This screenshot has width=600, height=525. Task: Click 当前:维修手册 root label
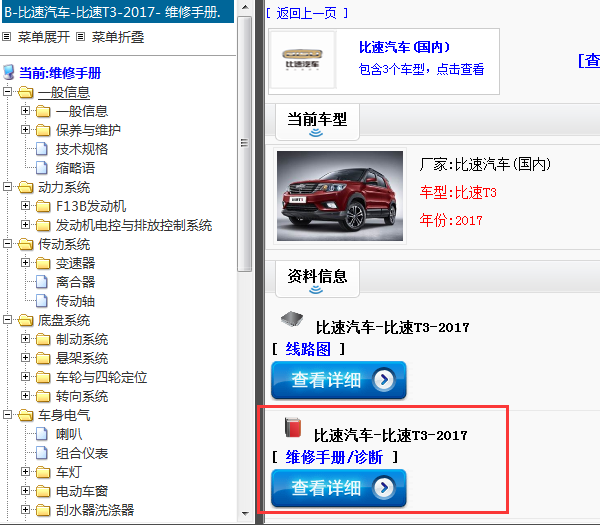click(x=60, y=73)
